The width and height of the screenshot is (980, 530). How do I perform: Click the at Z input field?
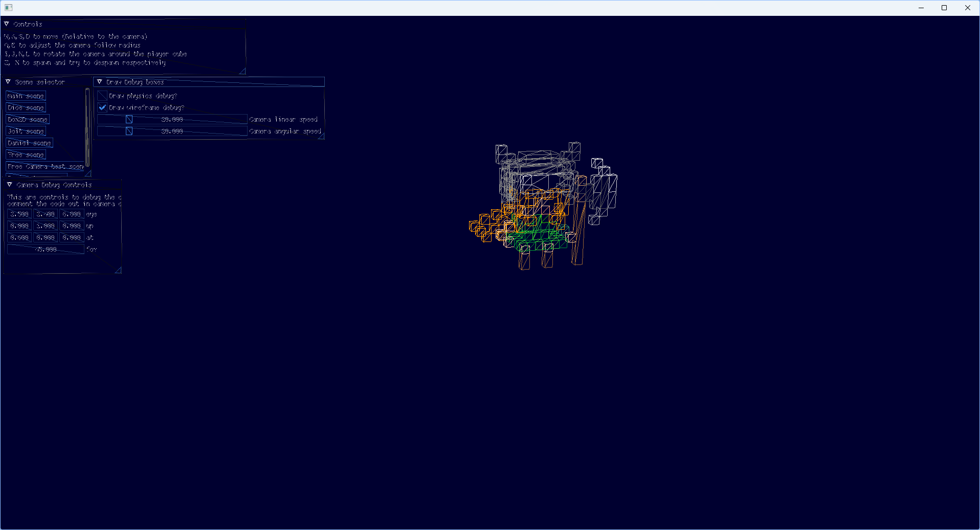point(72,237)
